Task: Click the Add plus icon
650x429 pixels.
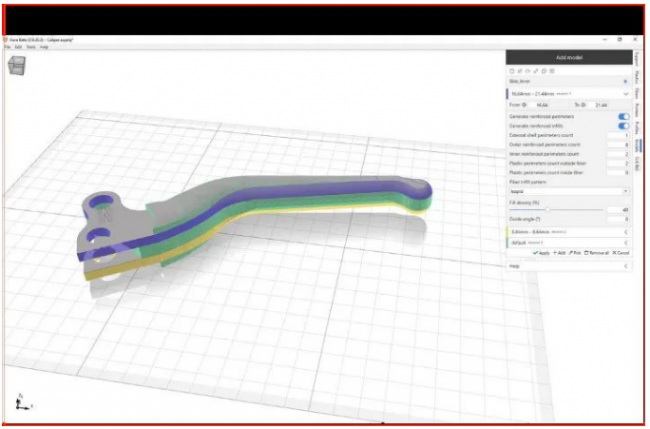Action: 555,253
